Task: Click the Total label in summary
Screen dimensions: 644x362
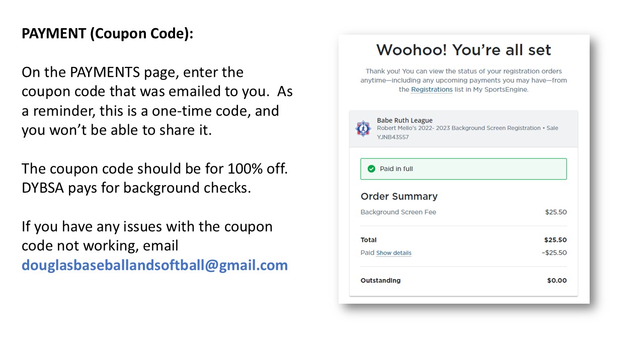Action: point(369,240)
